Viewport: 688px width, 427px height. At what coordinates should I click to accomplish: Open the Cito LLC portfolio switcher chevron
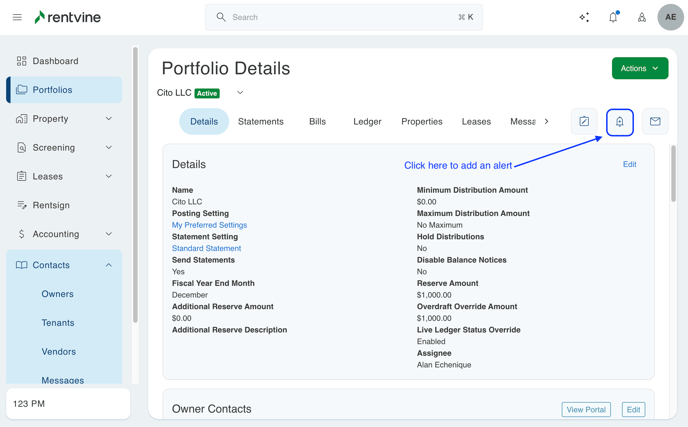coord(240,93)
